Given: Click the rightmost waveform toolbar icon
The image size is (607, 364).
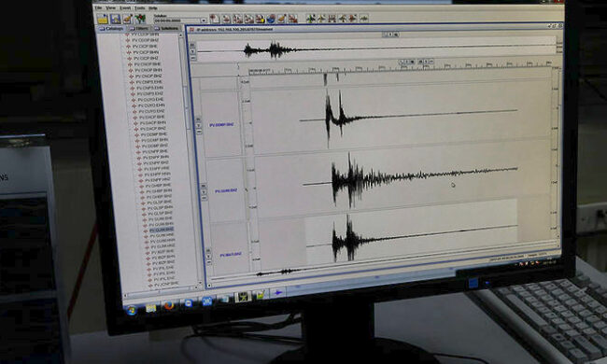Looking at the screenshot, I should [x=363, y=18].
